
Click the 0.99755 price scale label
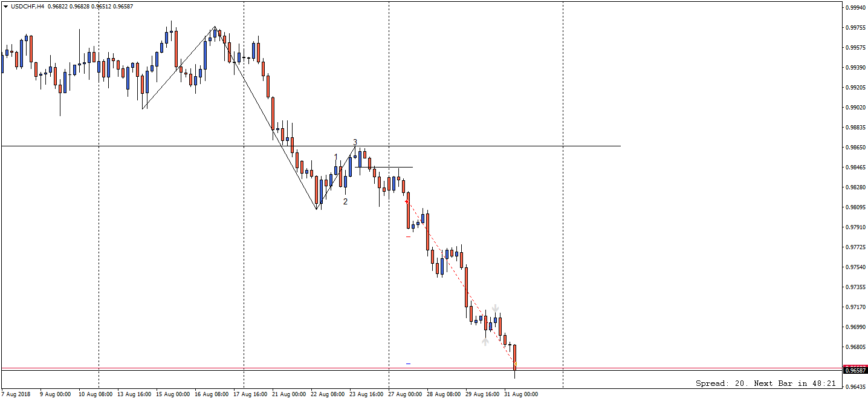coord(855,28)
